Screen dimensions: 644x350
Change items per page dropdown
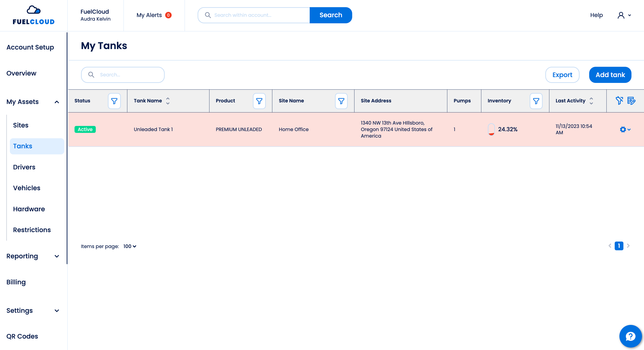click(x=130, y=246)
